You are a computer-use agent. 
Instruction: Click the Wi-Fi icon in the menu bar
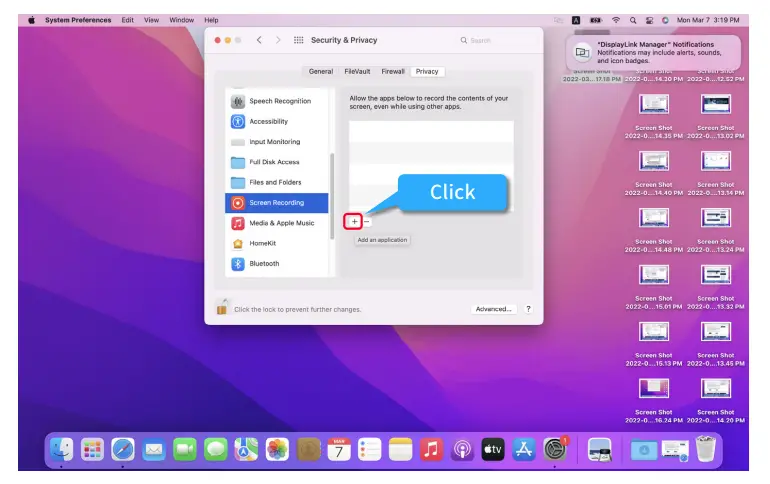[x=615, y=20]
